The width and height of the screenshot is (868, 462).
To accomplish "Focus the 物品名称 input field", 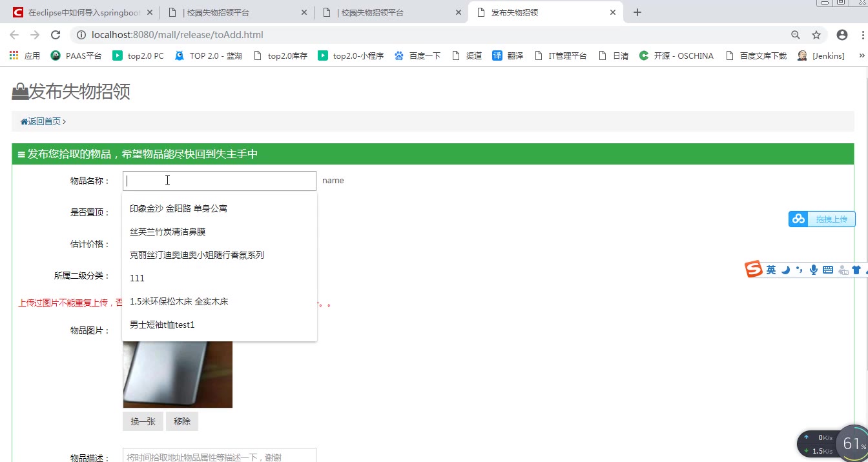I will [220, 181].
